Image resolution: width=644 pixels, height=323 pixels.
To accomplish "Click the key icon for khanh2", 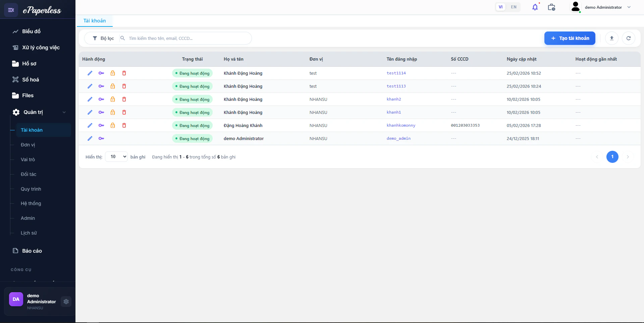I will 101,99.
